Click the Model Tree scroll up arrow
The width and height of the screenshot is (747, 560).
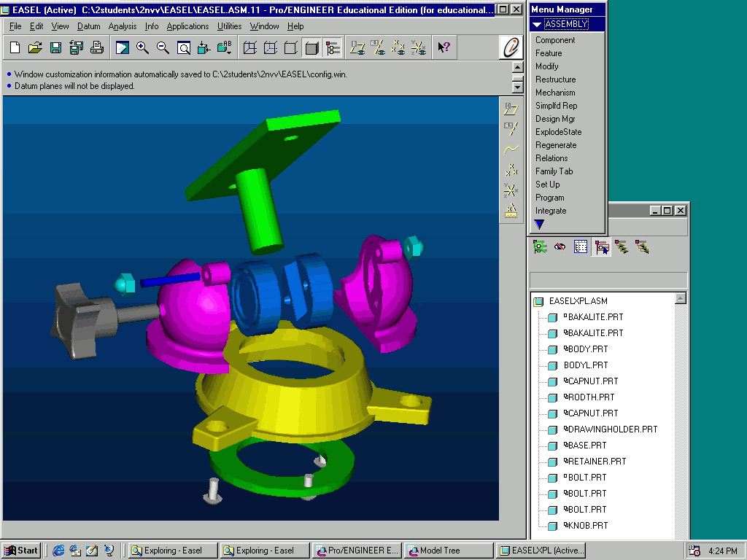[x=681, y=298]
